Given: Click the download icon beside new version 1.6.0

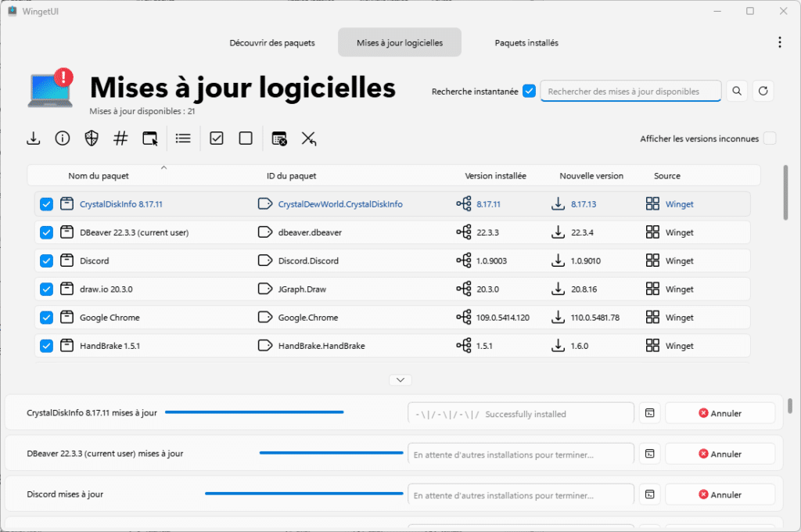Looking at the screenshot, I should pyautogui.click(x=559, y=346).
